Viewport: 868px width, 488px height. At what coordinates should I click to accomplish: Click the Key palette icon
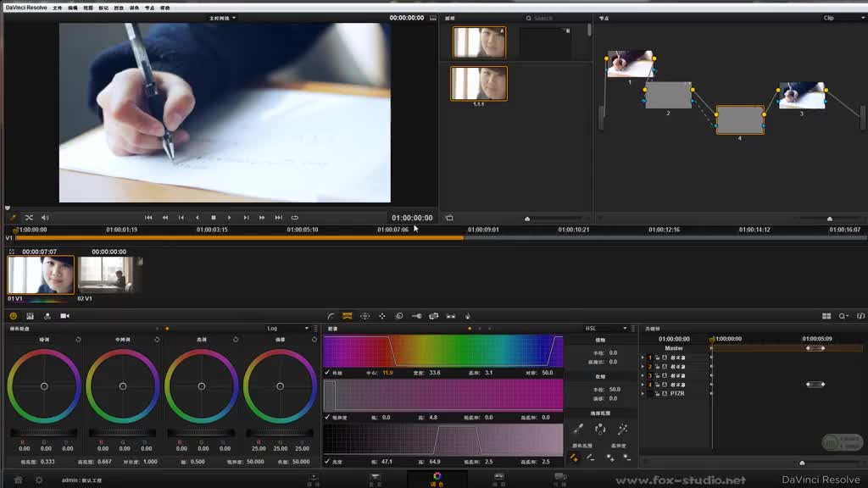[416, 316]
